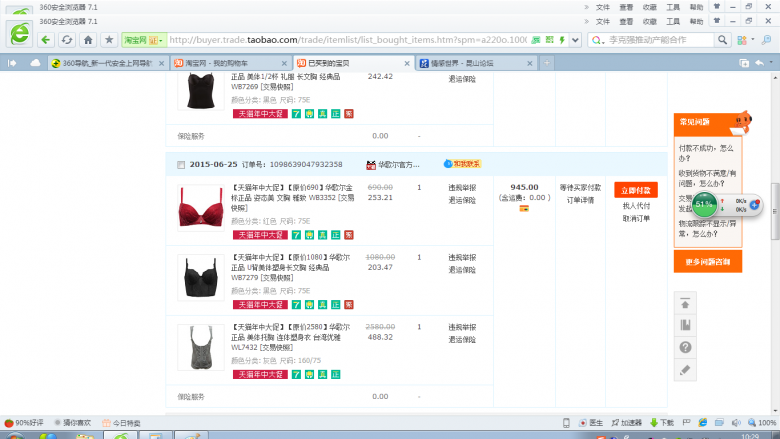Click the payment card icon under 945.00

pyautogui.click(x=524, y=209)
